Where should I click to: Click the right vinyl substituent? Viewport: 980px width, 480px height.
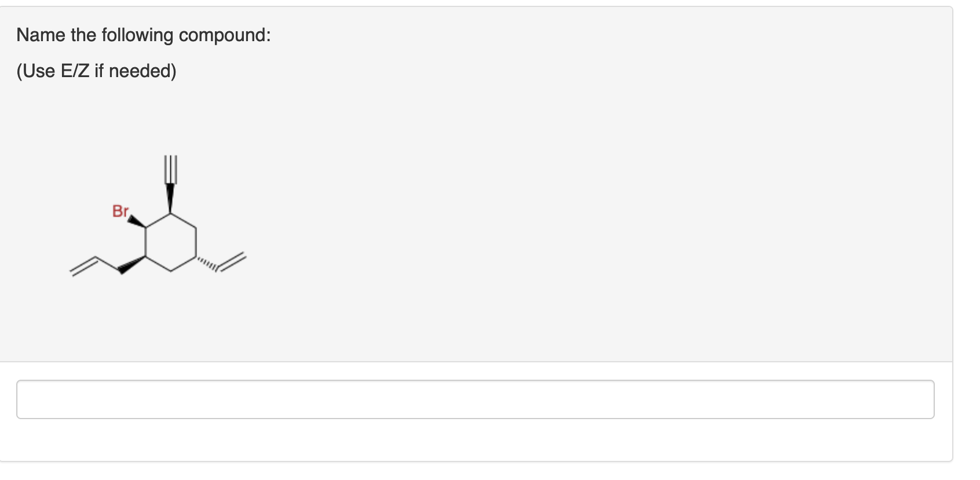(x=232, y=260)
